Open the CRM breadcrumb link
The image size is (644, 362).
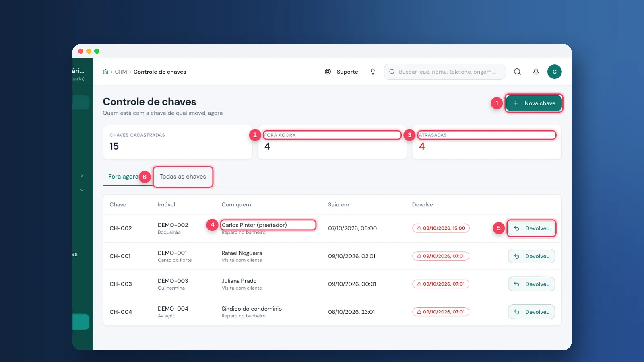(x=121, y=72)
